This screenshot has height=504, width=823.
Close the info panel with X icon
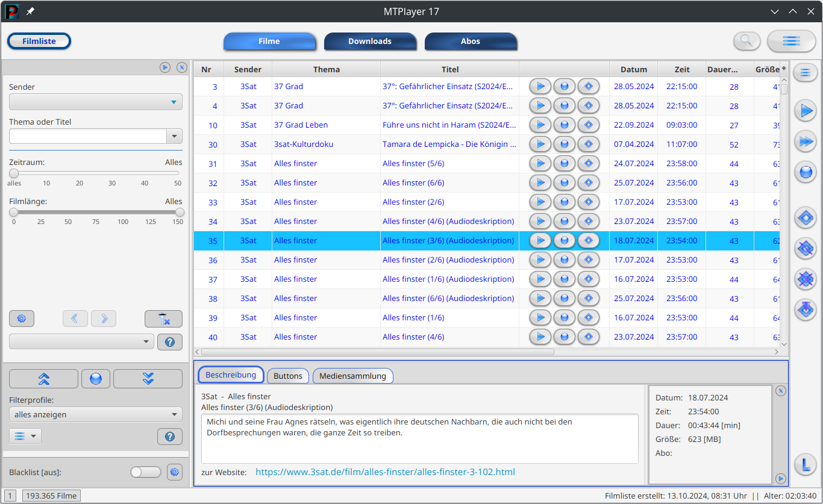[780, 391]
